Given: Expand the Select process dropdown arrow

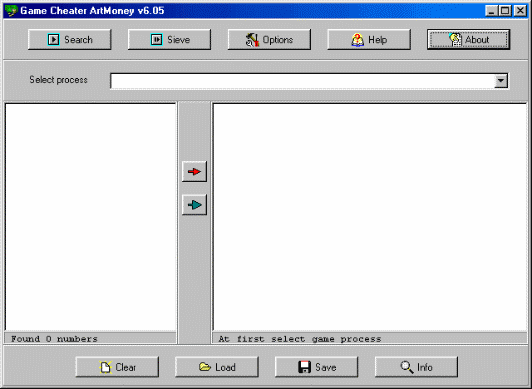Looking at the screenshot, I should (x=501, y=81).
